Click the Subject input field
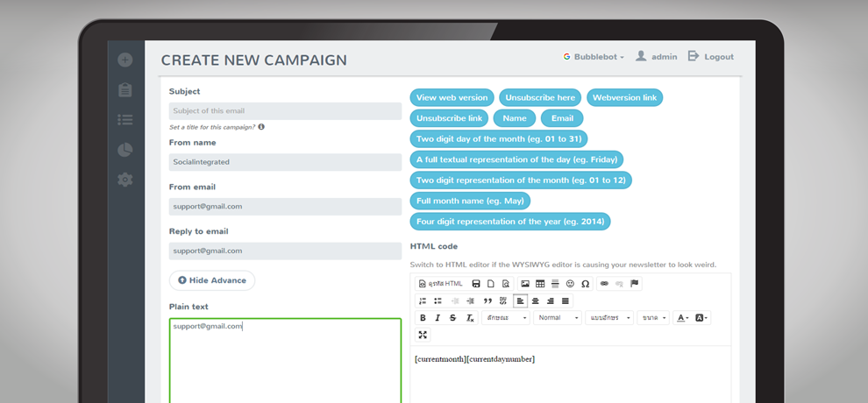Viewport: 868px width, 403px height. (285, 111)
